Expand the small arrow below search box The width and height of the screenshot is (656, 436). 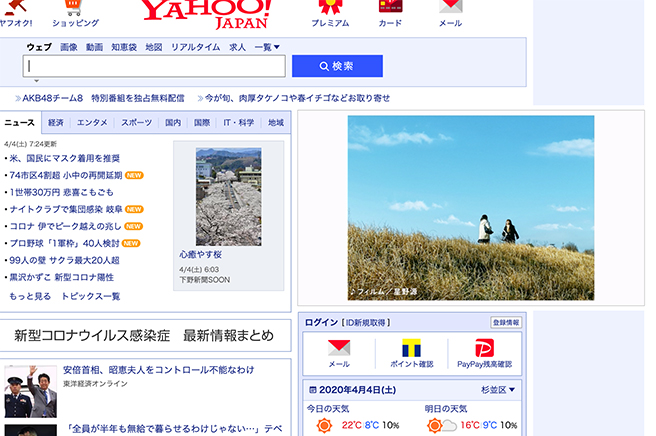pyautogui.click(x=36, y=80)
